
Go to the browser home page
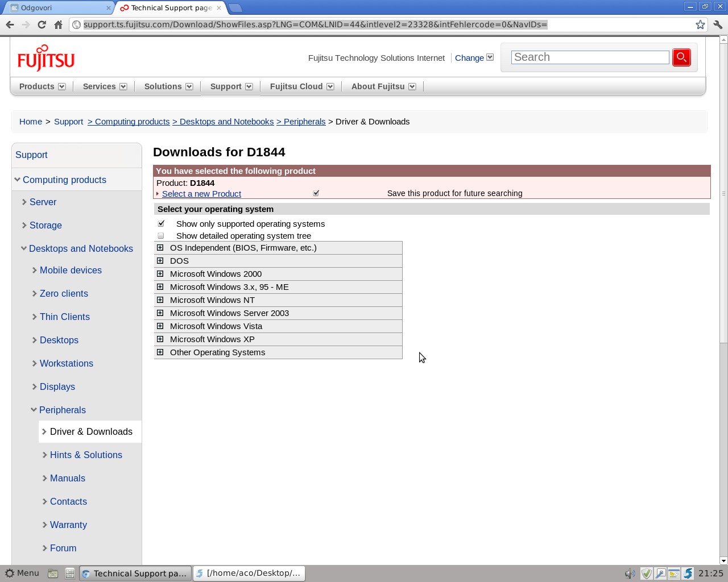click(58, 24)
